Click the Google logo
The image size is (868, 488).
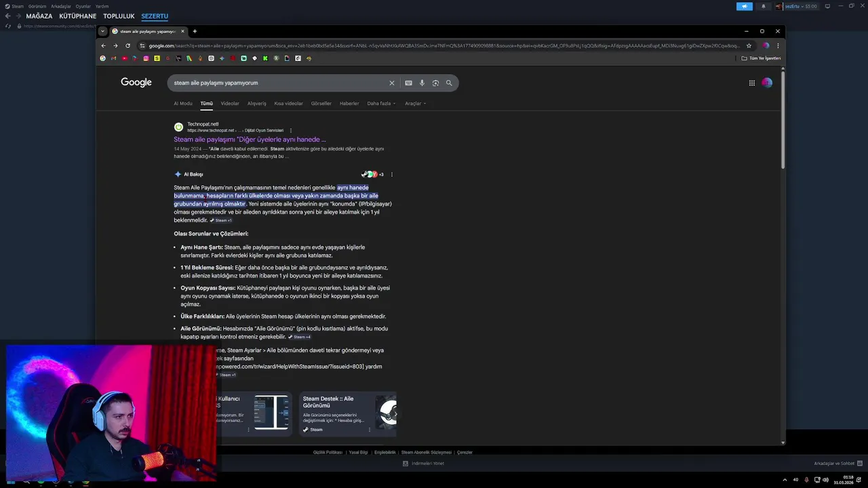[x=136, y=82]
